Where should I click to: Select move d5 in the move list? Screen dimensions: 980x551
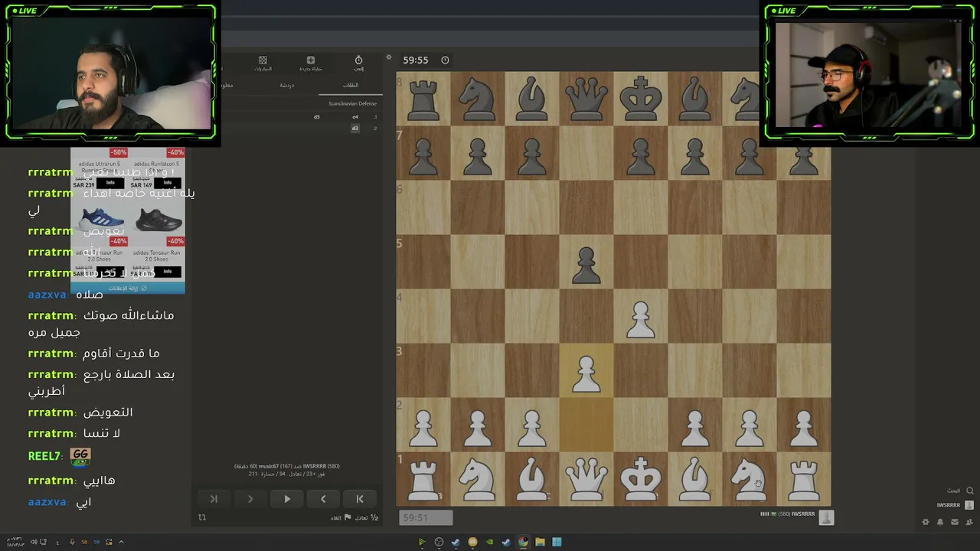pos(317,117)
